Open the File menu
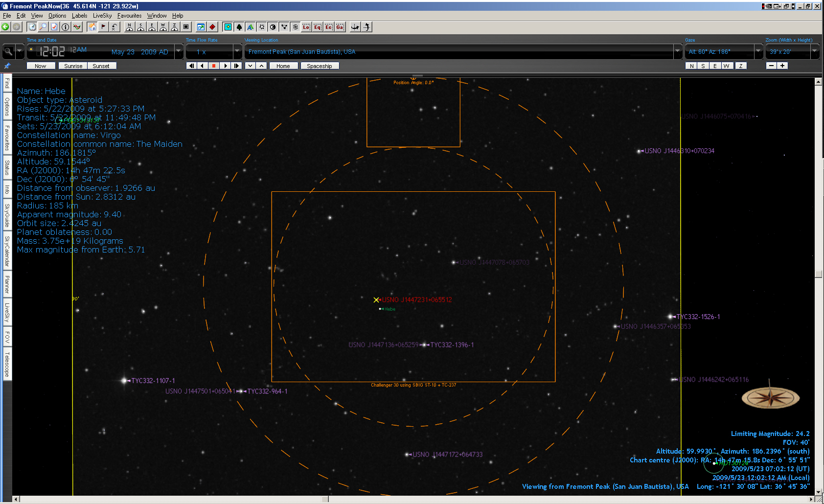 tap(7, 16)
